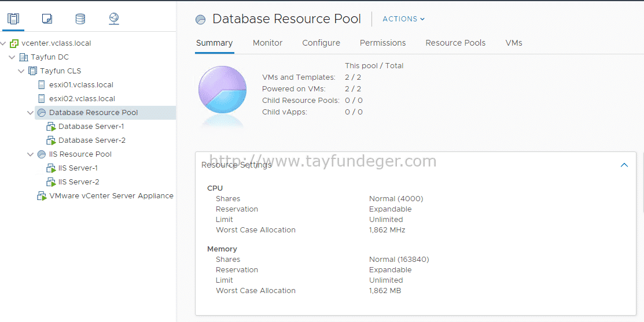Screen dimensions: 644x322
Task: Click the VM icon of IIS Server-1
Action: point(51,168)
